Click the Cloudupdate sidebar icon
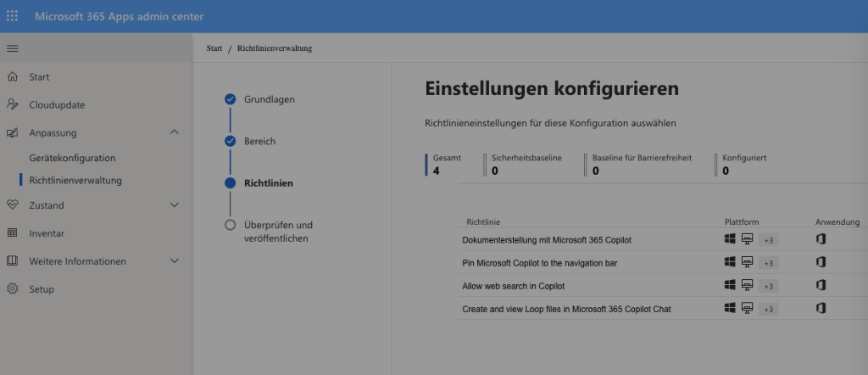 coord(12,104)
